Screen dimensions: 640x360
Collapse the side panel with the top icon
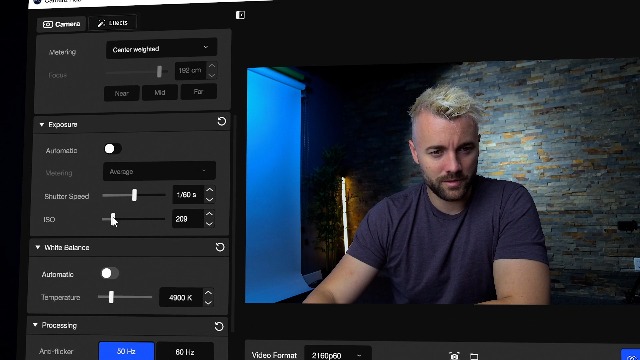click(x=240, y=15)
